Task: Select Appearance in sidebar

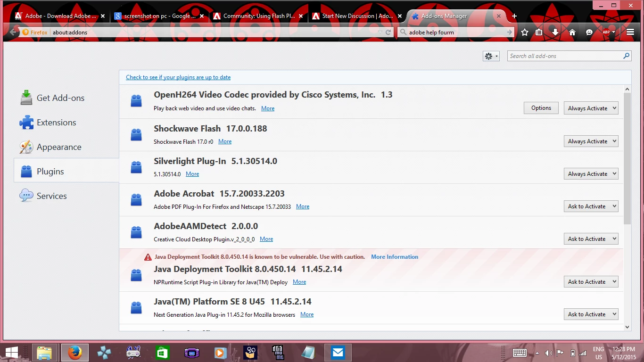Action: [66, 147]
